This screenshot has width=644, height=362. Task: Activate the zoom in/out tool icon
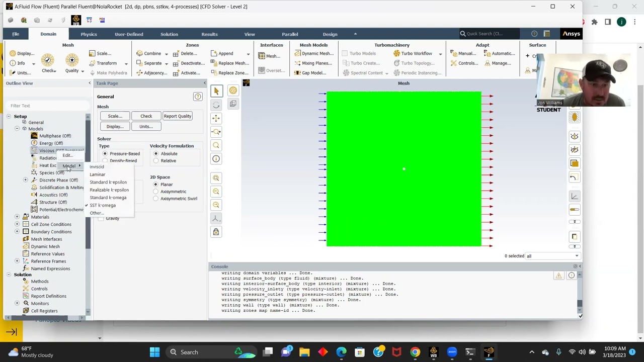tap(216, 132)
